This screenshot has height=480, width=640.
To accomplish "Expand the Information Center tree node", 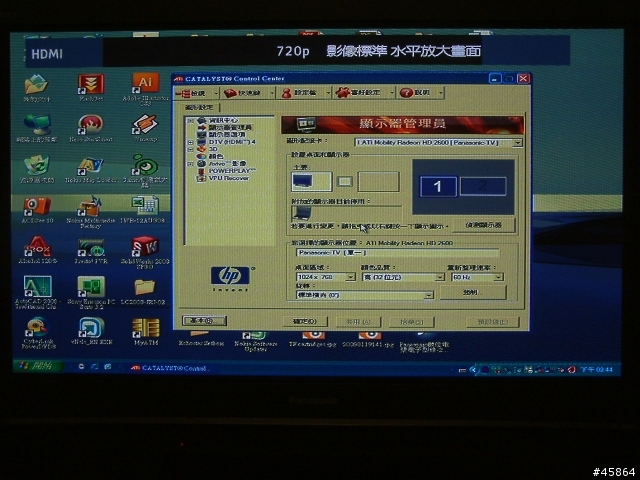I will [190, 121].
